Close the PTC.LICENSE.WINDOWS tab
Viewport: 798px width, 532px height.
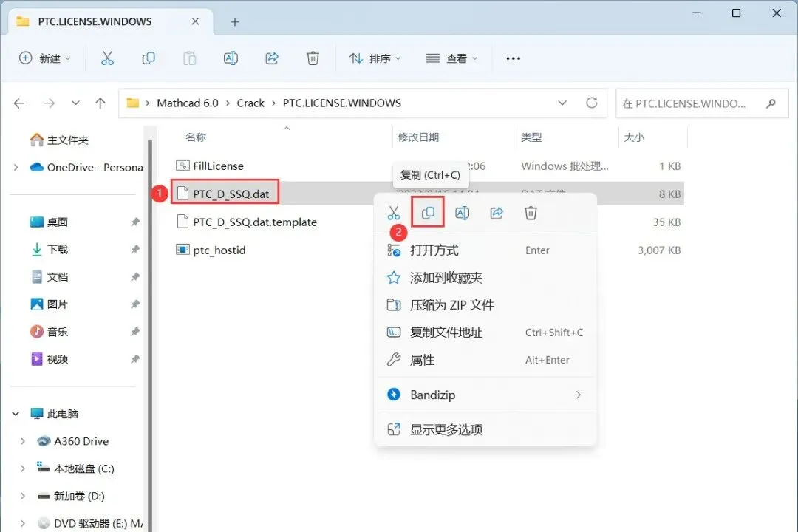point(195,21)
